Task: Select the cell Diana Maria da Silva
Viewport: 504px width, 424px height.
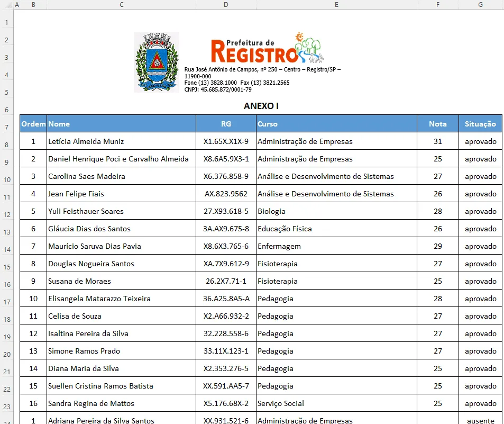Action: click(122, 368)
